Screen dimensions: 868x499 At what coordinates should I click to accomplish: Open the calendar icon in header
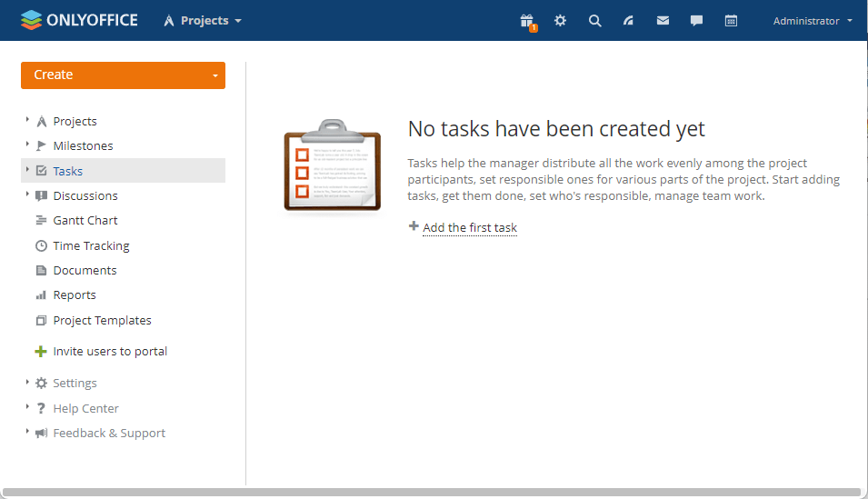tap(731, 21)
